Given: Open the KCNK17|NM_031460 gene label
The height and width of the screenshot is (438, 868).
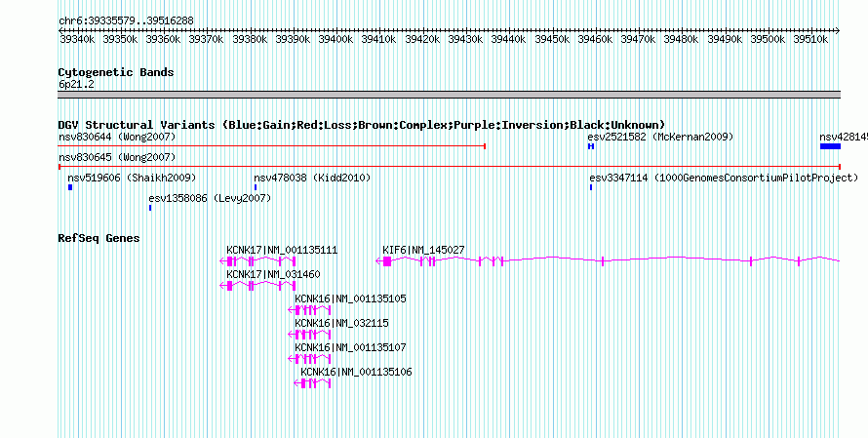Looking at the screenshot, I should [x=273, y=275].
